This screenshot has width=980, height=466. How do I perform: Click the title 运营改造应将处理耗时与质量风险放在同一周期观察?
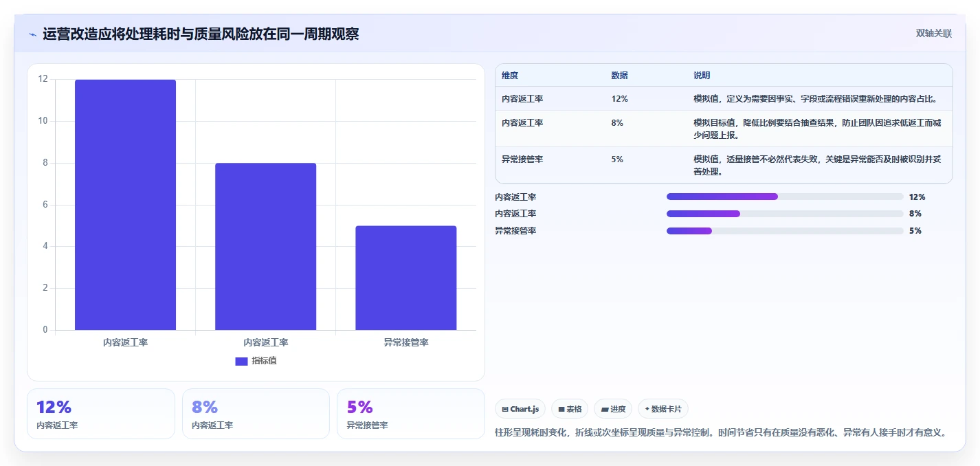(201, 34)
